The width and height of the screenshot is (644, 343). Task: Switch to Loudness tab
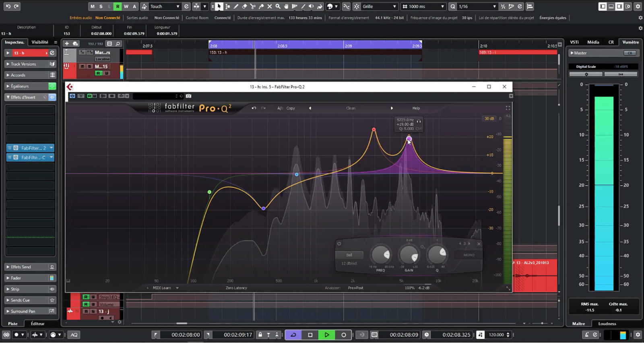pos(607,324)
